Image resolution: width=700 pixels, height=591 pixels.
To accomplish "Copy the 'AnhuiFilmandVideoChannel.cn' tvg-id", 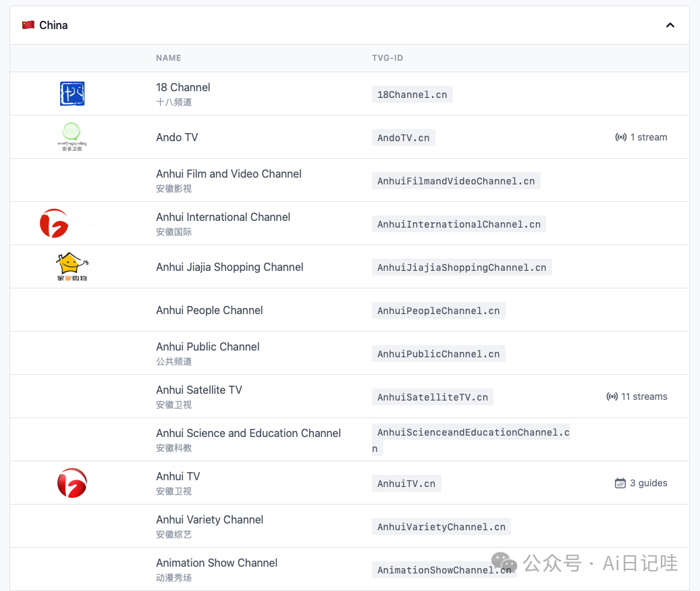I will pos(456,181).
